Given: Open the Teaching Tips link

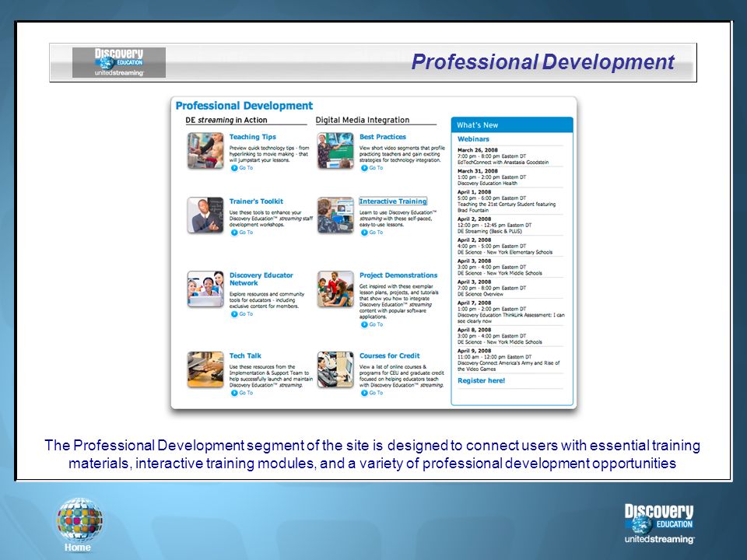Looking at the screenshot, I should pos(252,137).
